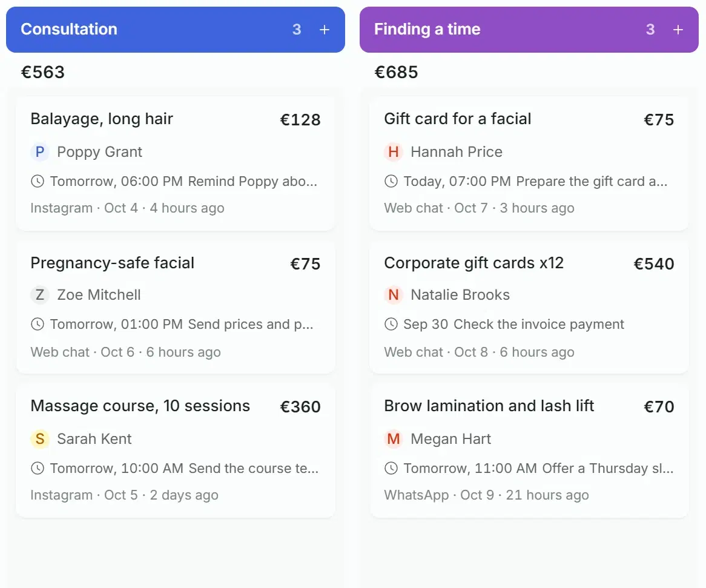Click the €75 amount on Gift card card
Viewport: 706px width, 588px height.
[659, 120]
